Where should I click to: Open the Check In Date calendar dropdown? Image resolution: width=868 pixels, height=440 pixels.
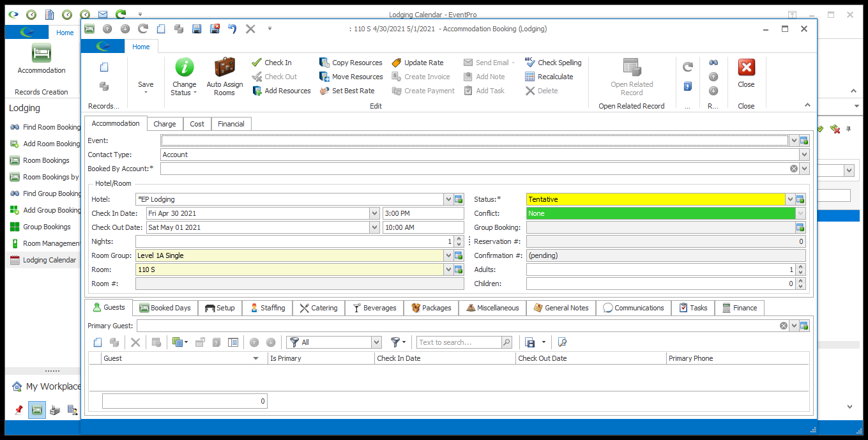pos(374,213)
